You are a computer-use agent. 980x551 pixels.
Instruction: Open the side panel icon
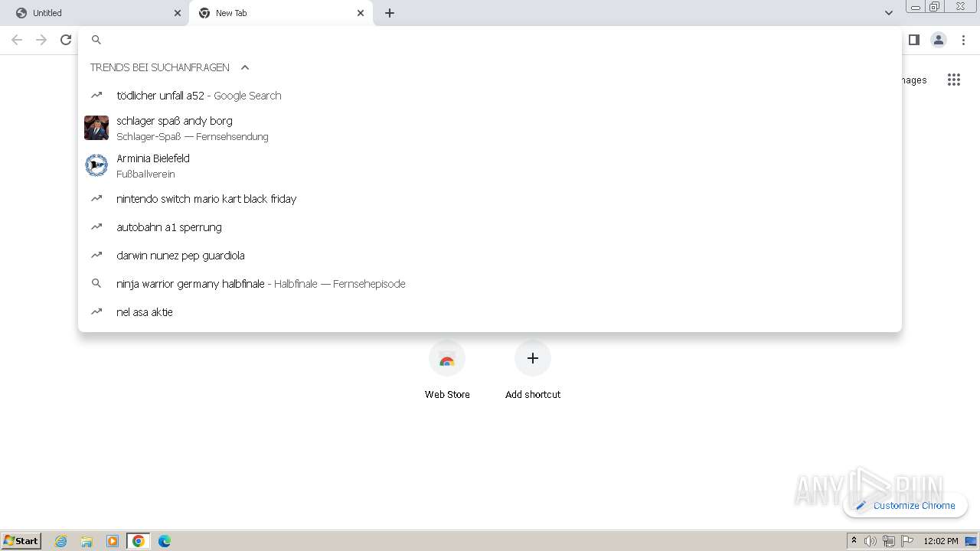(x=913, y=40)
